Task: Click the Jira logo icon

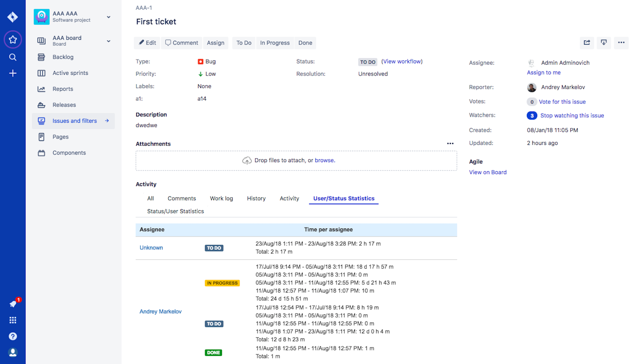Action: pos(13,17)
